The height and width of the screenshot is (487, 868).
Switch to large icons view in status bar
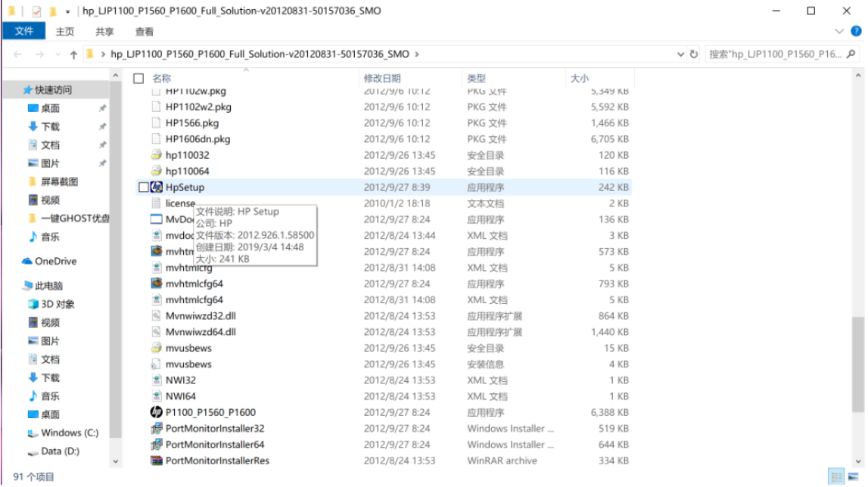pyautogui.click(x=854, y=476)
